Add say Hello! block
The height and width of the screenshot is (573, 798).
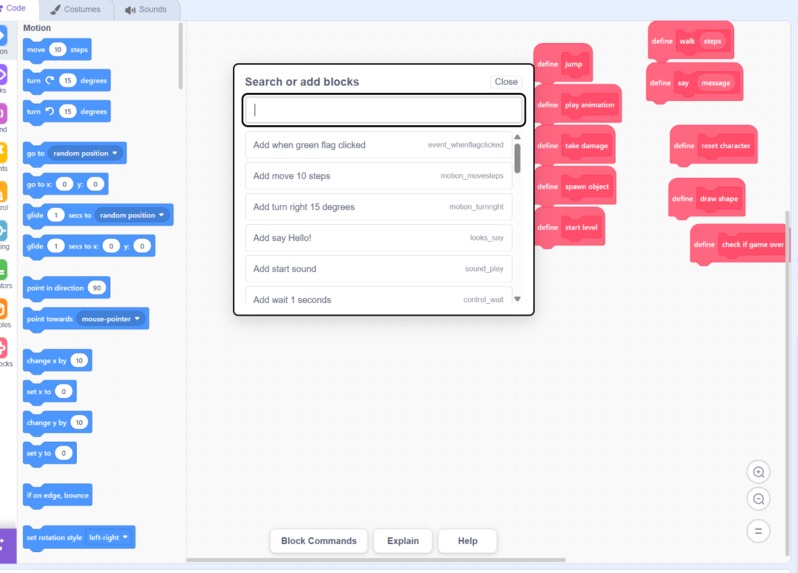[378, 238]
